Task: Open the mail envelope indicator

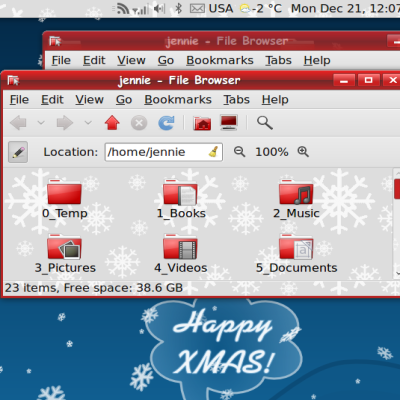Action: pyautogui.click(x=197, y=8)
